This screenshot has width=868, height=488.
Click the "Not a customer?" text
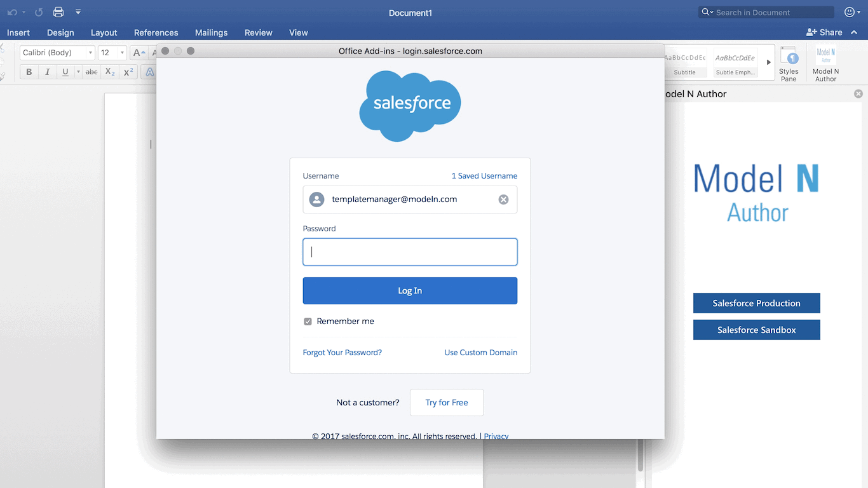(368, 403)
